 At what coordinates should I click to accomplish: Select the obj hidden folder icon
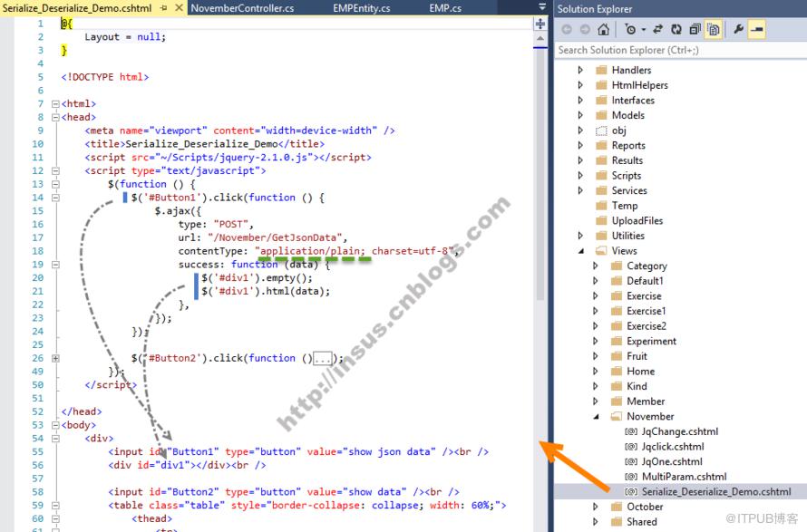click(601, 131)
